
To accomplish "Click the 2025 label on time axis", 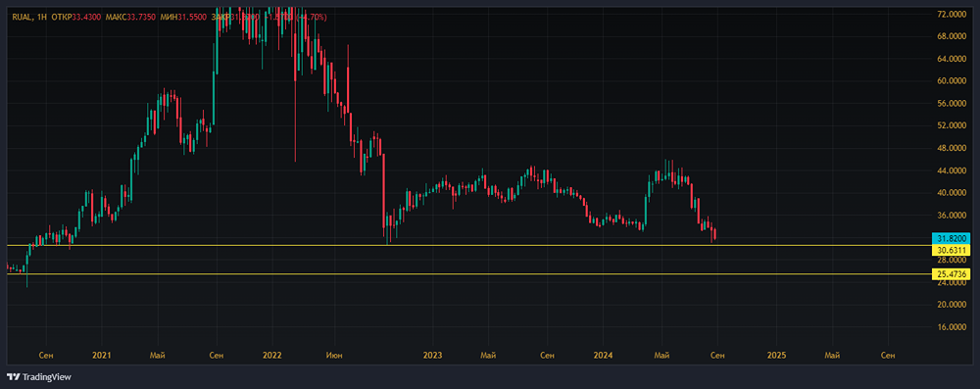I will pos(776,356).
